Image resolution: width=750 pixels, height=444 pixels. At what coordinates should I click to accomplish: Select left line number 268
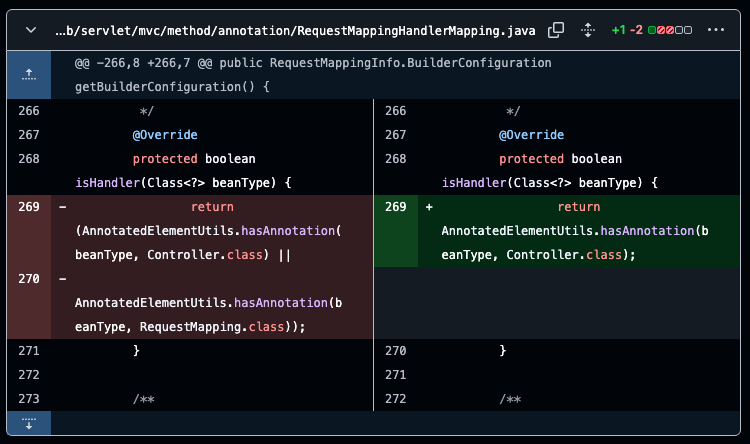[x=29, y=159]
